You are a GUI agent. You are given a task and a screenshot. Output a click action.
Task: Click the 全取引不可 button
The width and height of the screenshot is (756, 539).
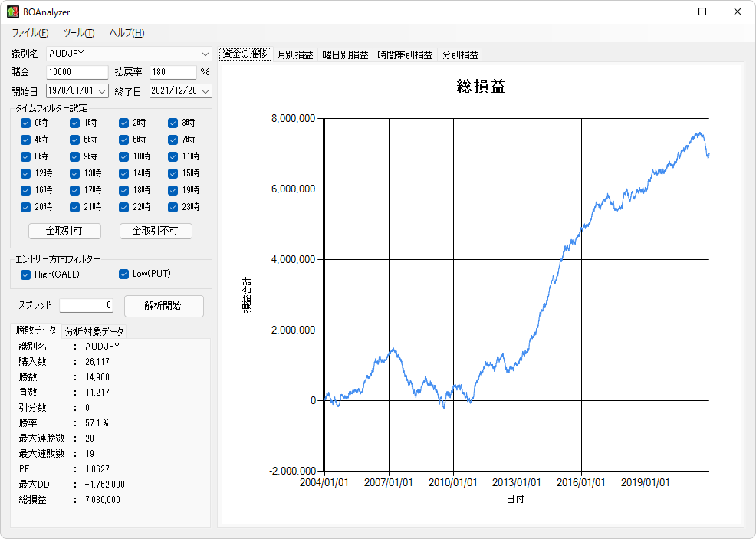[156, 231]
